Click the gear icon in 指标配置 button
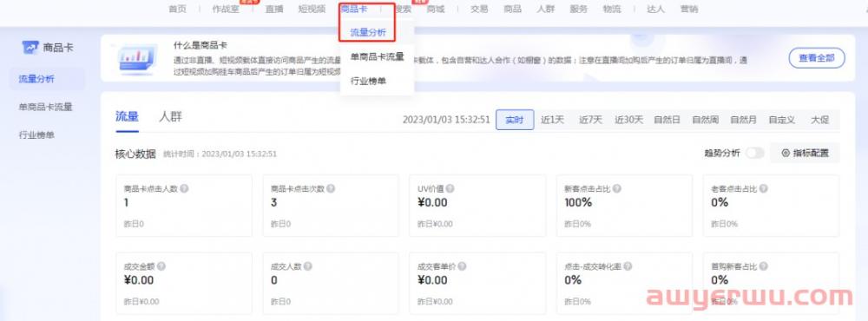 [x=785, y=154]
